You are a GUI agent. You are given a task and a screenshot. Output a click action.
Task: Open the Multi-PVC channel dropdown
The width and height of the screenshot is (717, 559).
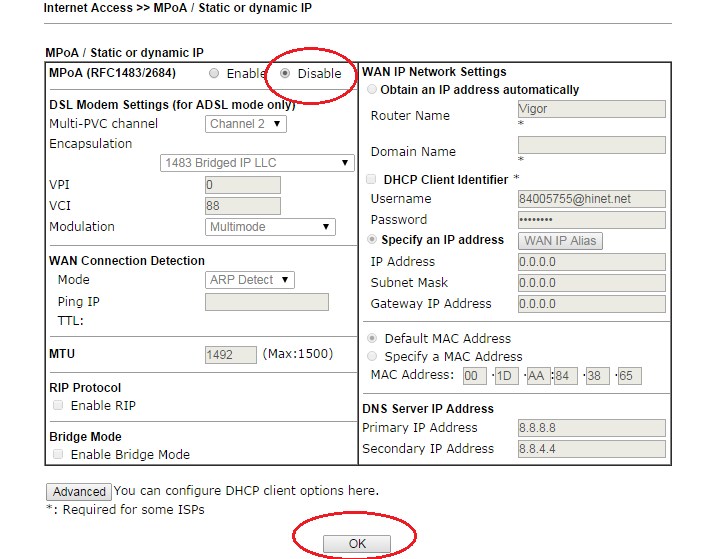246,124
